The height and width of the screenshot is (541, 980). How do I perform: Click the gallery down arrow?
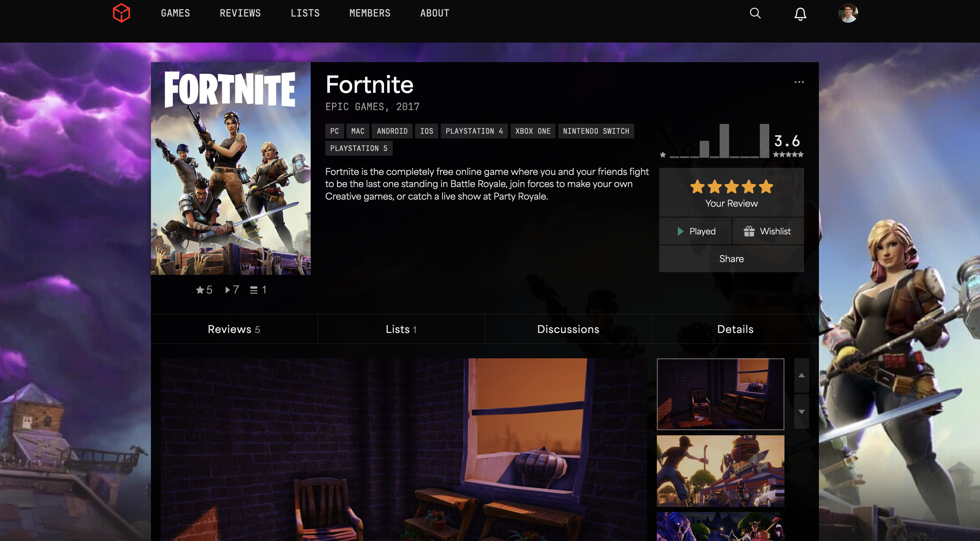(x=801, y=412)
